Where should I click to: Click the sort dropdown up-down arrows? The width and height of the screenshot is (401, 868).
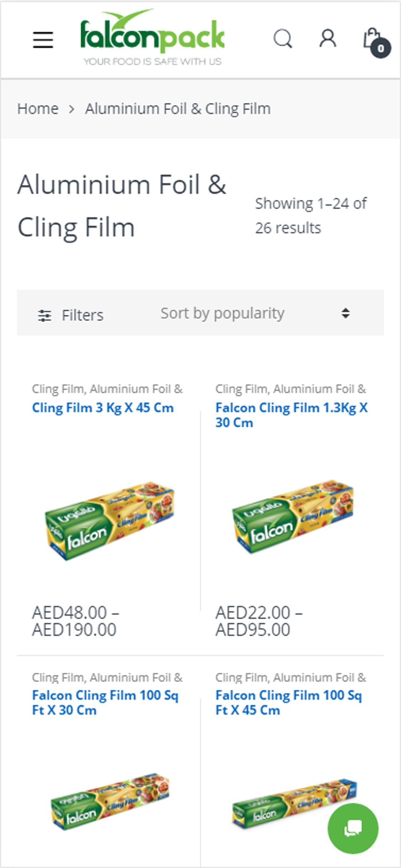345,313
